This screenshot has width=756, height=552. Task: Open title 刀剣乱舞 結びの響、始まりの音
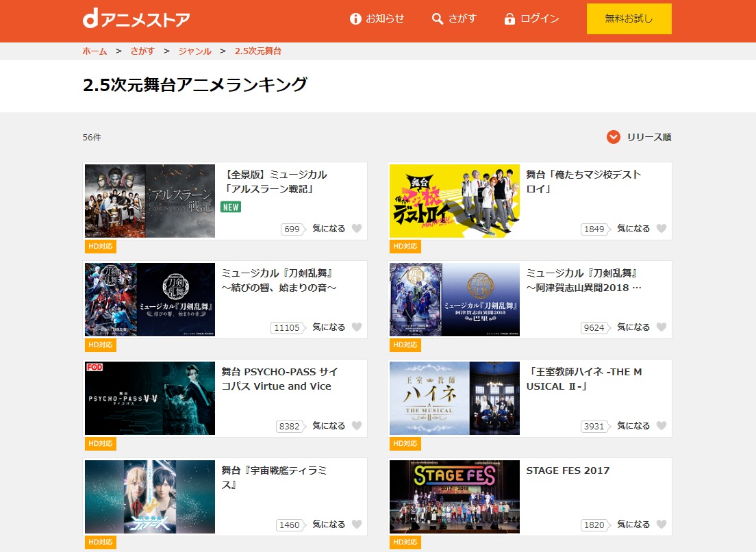[x=279, y=280]
